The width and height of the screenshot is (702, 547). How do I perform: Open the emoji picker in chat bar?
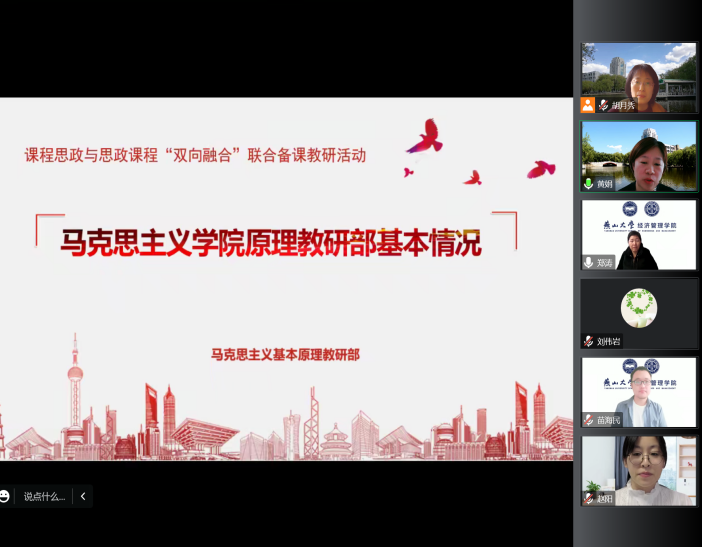click(x=5, y=496)
